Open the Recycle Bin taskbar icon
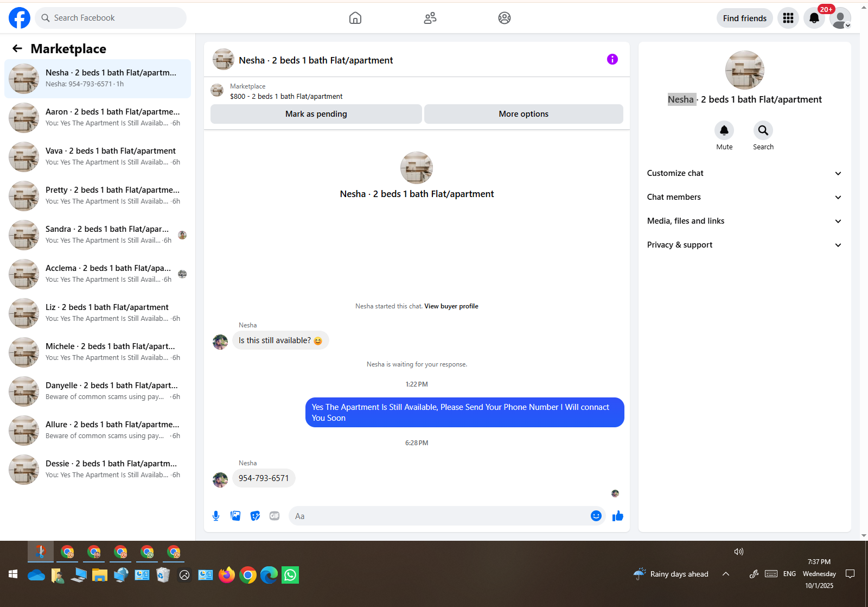 pyautogui.click(x=163, y=575)
